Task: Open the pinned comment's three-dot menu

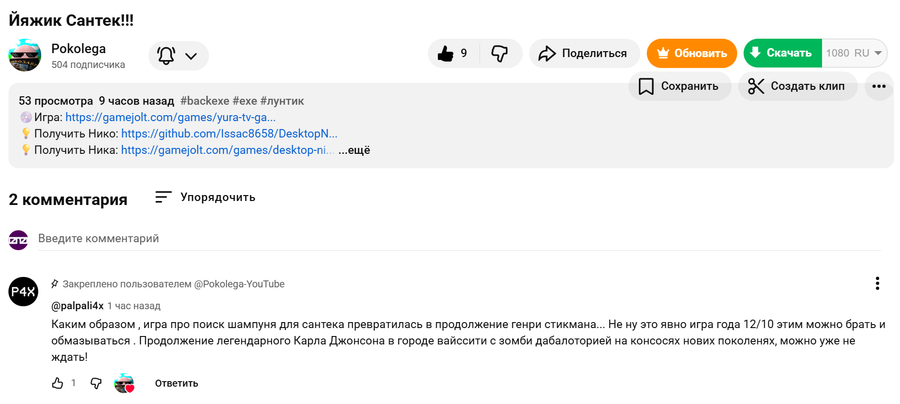Action: point(877,284)
